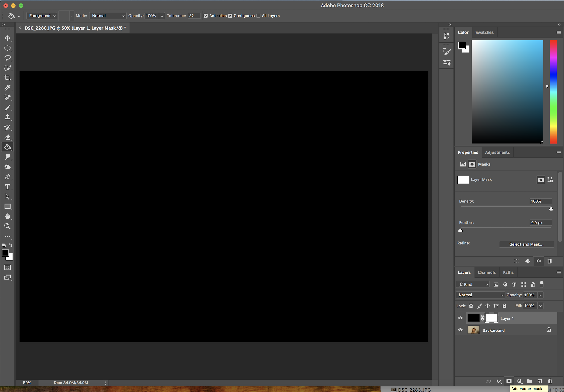Image resolution: width=564 pixels, height=392 pixels.
Task: Switch to the Swatches tab
Action: click(484, 32)
